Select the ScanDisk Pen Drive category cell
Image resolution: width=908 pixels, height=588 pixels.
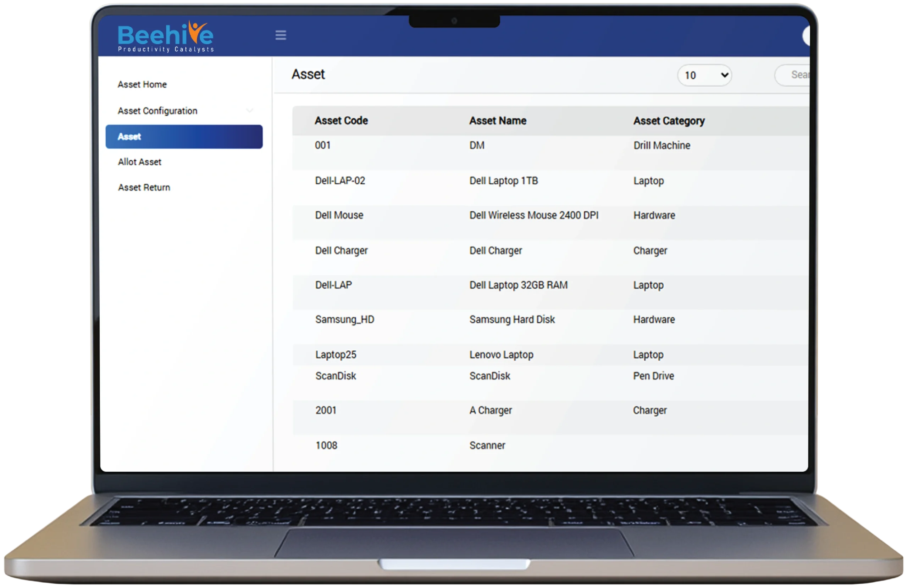click(653, 376)
